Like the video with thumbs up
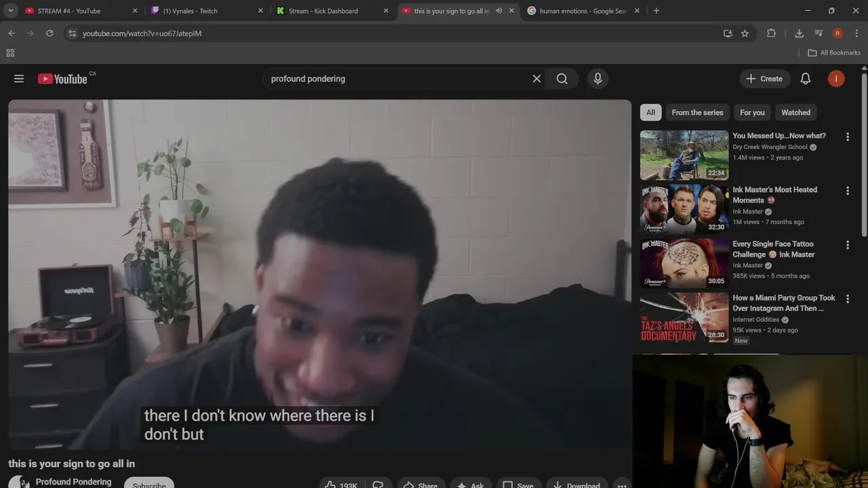Viewport: 868px width, 488px height. pyautogui.click(x=340, y=484)
